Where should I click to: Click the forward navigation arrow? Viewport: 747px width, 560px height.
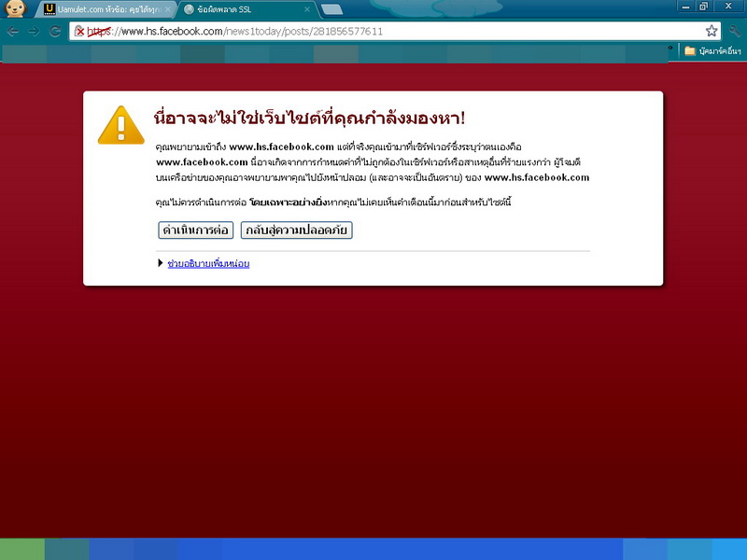tap(34, 31)
